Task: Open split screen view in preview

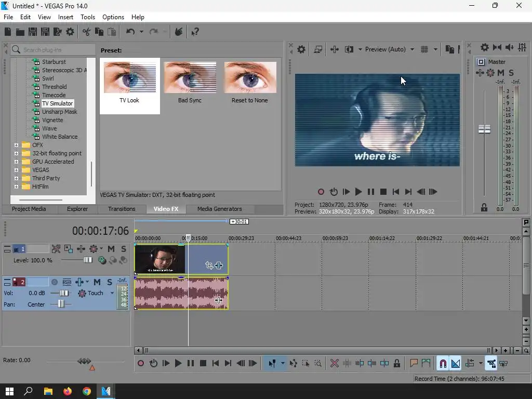Action: click(349, 49)
